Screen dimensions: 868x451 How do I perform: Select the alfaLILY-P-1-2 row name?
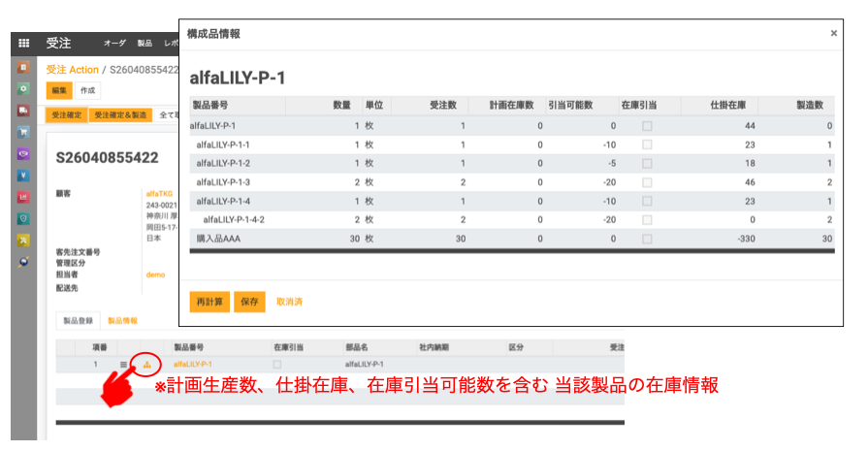[x=223, y=164]
